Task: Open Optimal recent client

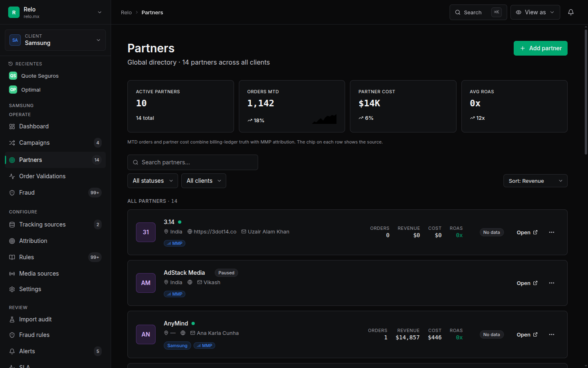Action: point(55,90)
